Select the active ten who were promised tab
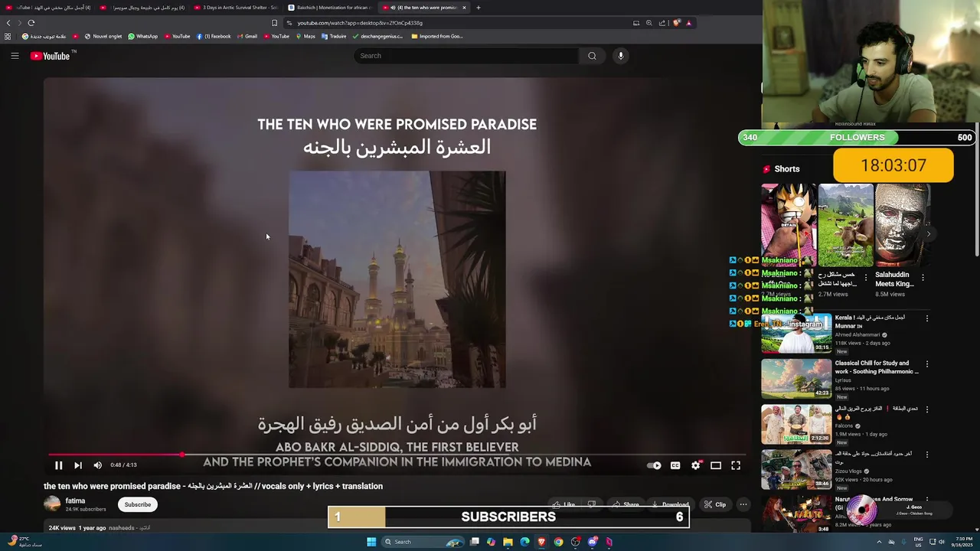 click(x=423, y=8)
